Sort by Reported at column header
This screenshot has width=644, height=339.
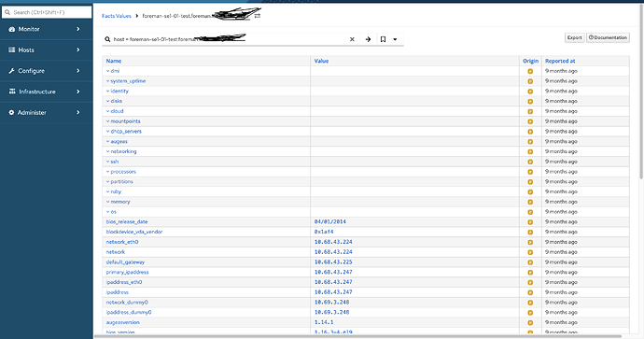pyautogui.click(x=560, y=61)
